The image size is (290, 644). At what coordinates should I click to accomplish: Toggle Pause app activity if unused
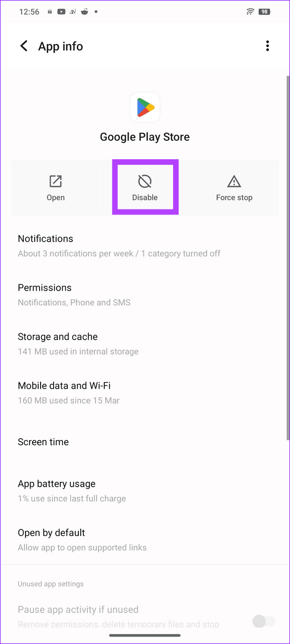pyautogui.click(x=263, y=621)
